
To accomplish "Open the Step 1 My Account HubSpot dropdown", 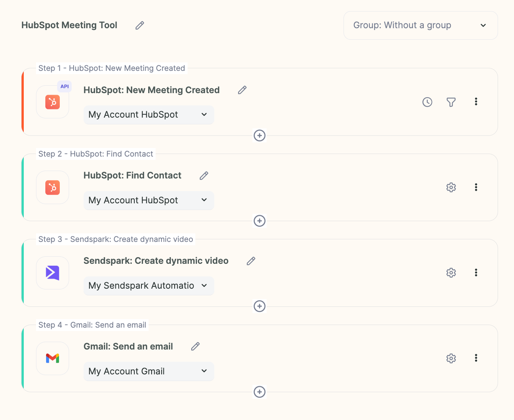I will click(x=149, y=115).
